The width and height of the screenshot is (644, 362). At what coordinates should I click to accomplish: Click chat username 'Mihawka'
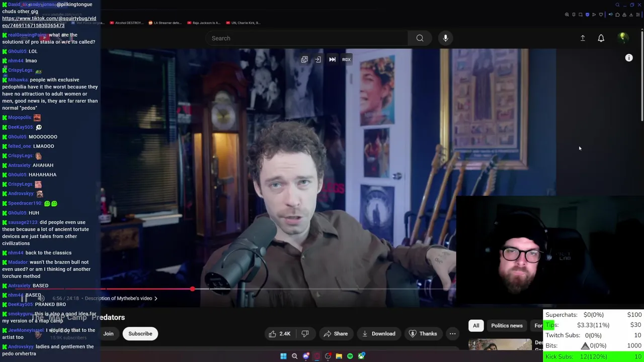pos(18,80)
